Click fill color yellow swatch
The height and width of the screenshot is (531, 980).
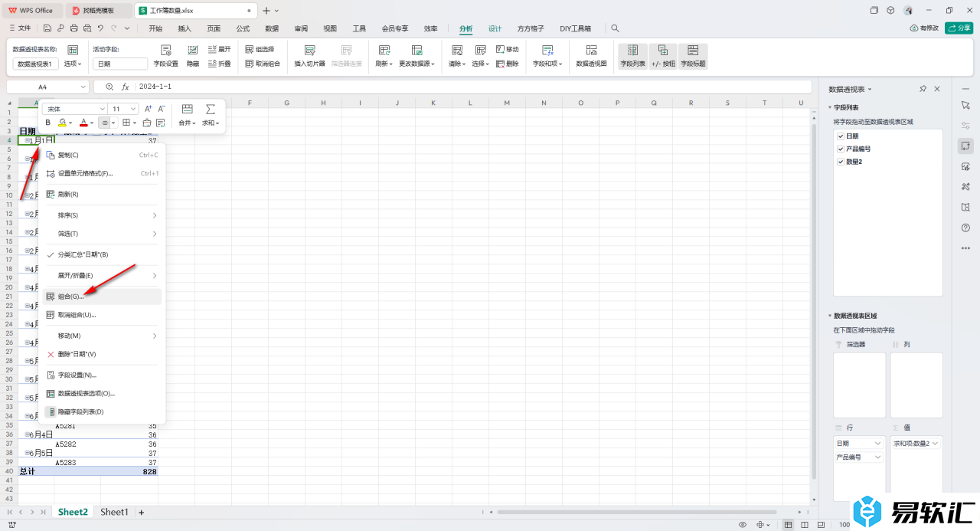[63, 123]
